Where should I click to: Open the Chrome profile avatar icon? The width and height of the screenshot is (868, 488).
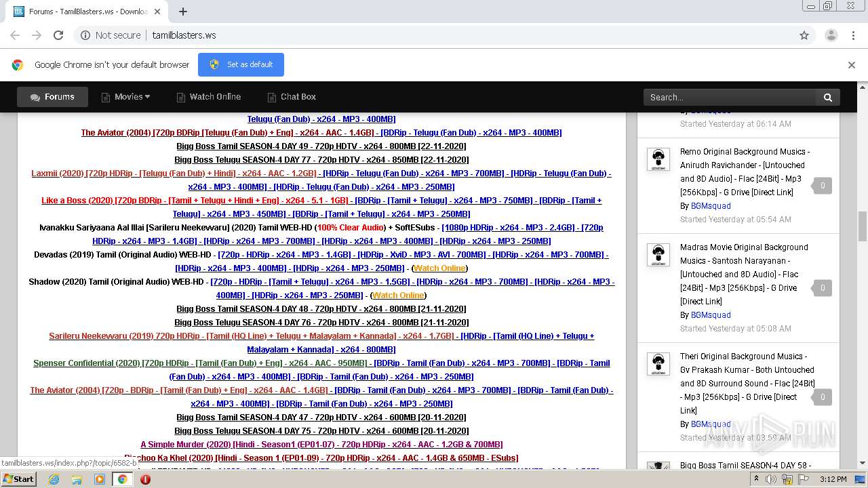[831, 35]
